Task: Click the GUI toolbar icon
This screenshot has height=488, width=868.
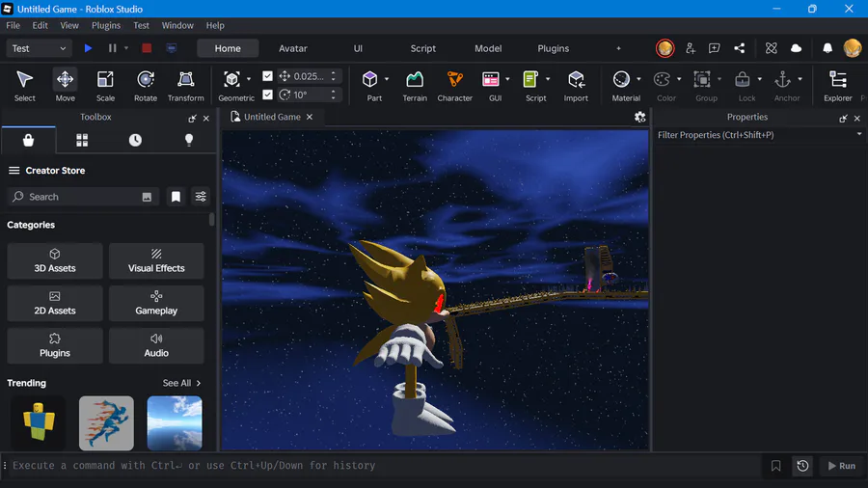Action: 491,79
